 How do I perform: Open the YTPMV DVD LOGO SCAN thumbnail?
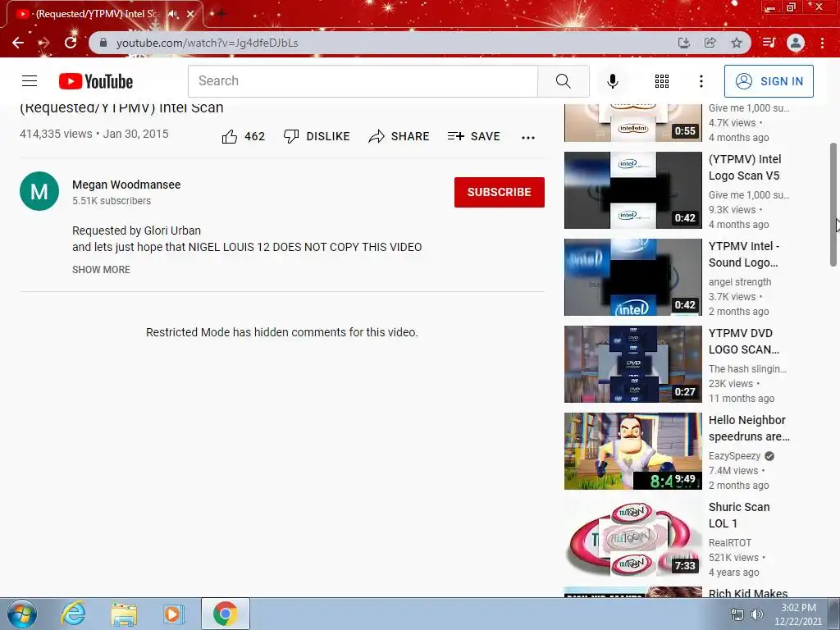[632, 363]
